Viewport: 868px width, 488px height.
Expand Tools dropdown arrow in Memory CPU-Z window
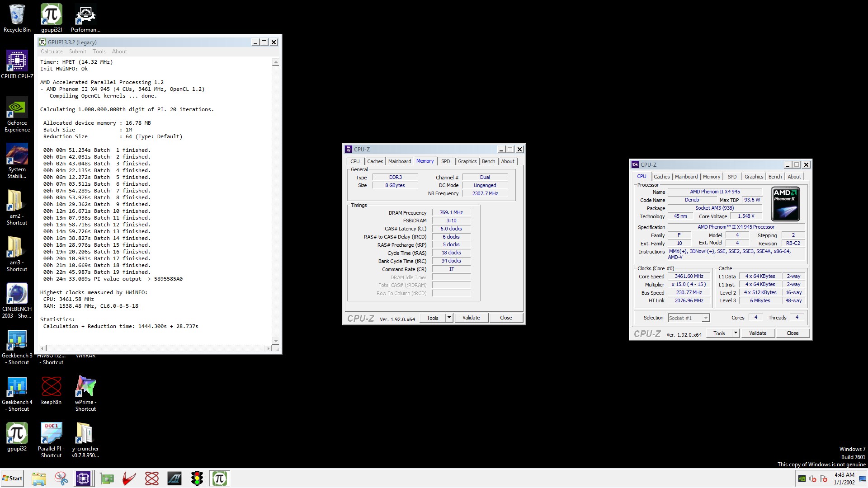click(449, 318)
